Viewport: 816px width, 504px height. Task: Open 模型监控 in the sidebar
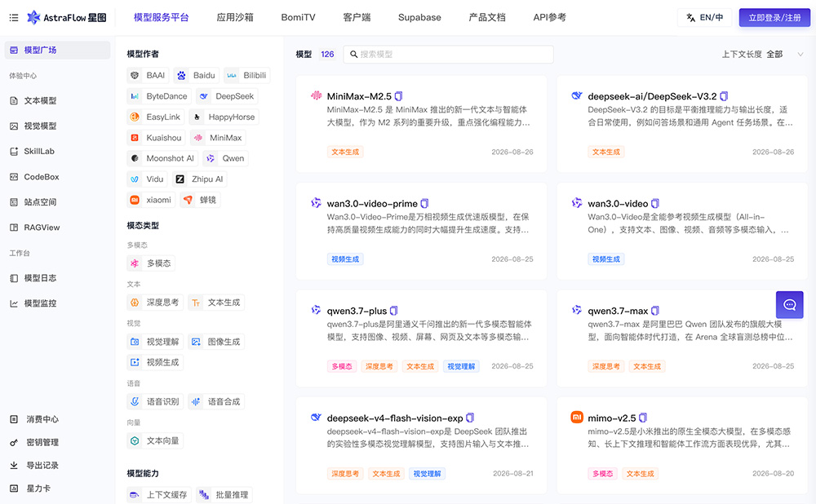click(x=57, y=303)
